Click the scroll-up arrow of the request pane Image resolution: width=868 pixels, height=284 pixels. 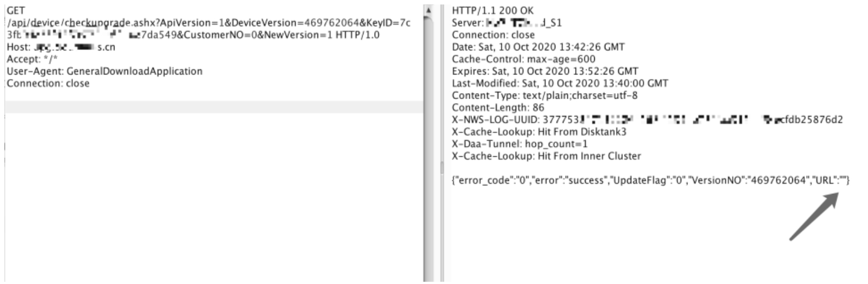[428, 10]
